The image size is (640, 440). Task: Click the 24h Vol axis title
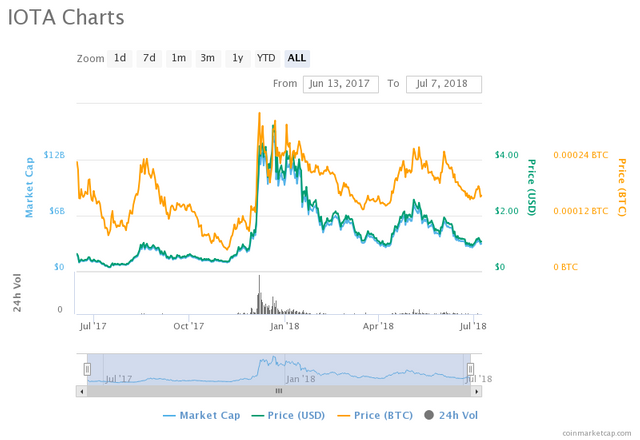(x=17, y=293)
